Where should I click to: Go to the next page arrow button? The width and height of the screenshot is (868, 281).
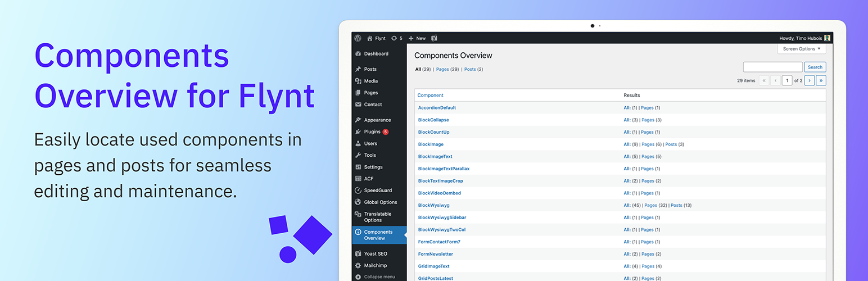click(810, 80)
